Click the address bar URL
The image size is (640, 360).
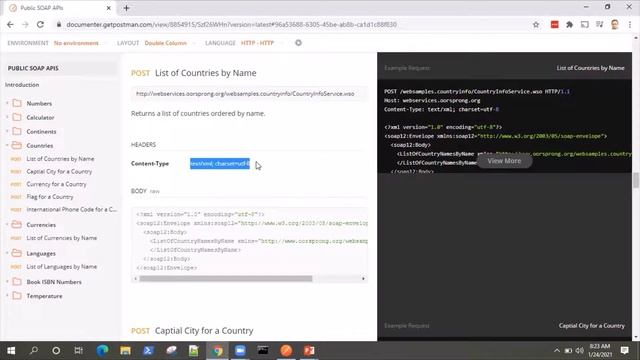(231, 24)
